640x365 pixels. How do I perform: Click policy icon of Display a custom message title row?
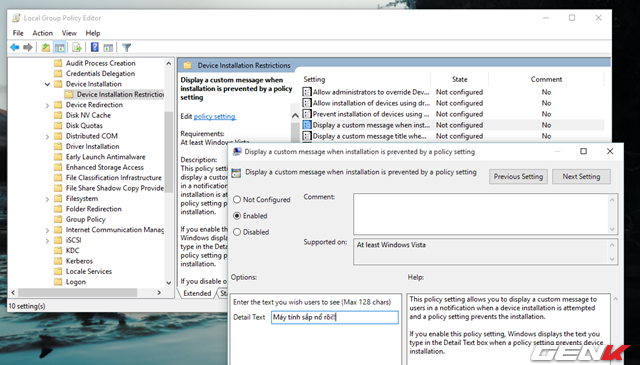(x=307, y=136)
